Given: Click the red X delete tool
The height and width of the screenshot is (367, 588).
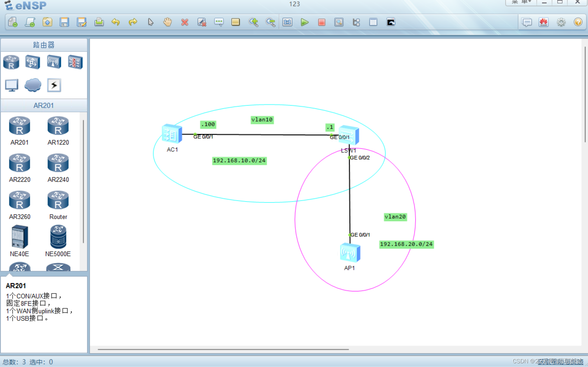Looking at the screenshot, I should pyautogui.click(x=185, y=22).
